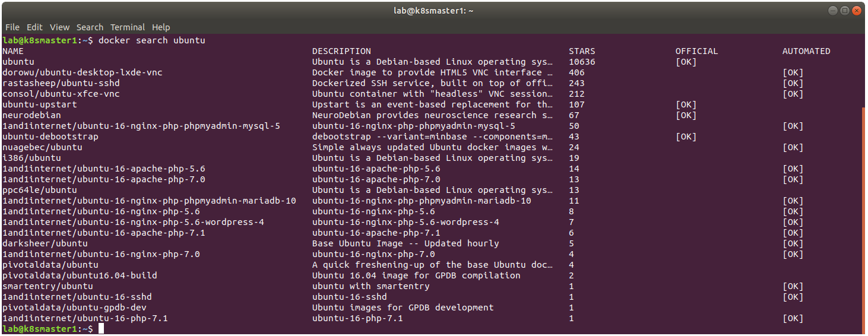The width and height of the screenshot is (868, 336).
Task: Click the NAME column header
Action: click(13, 51)
